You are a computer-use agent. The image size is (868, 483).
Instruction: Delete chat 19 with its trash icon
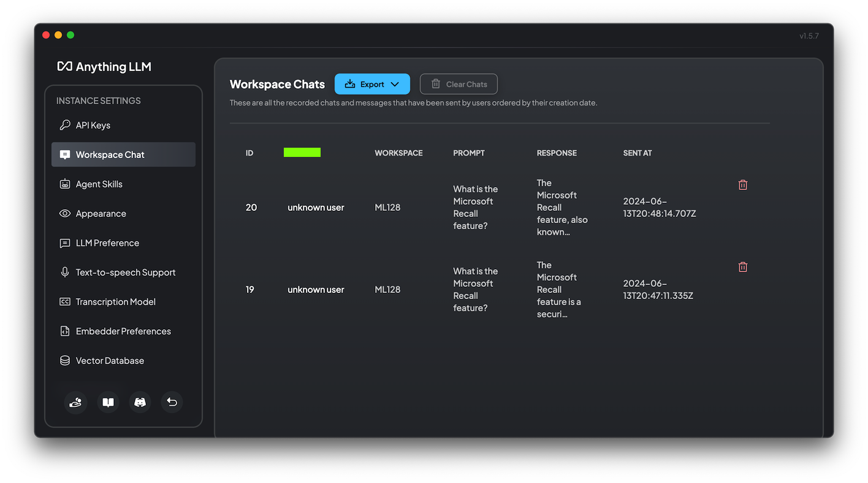click(742, 267)
